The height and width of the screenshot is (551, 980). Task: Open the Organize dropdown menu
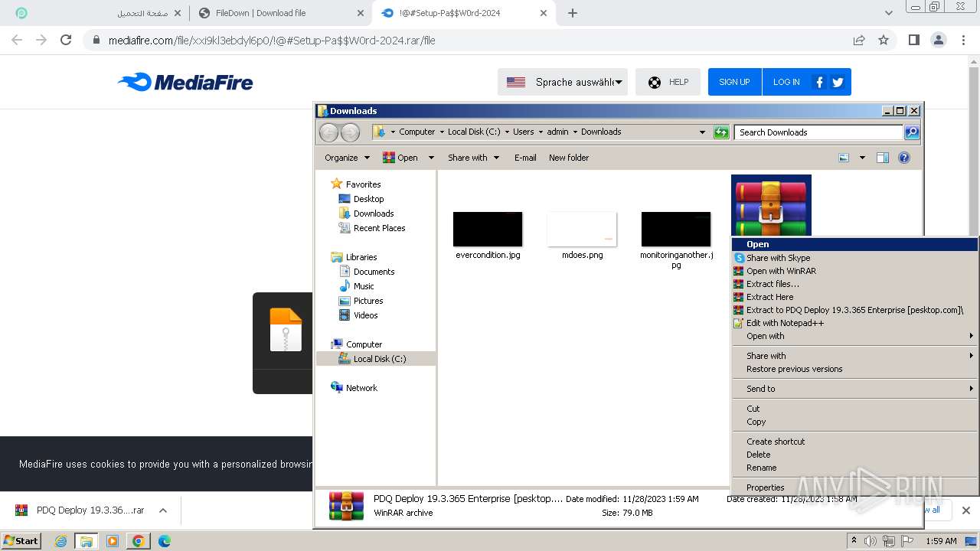(x=347, y=158)
